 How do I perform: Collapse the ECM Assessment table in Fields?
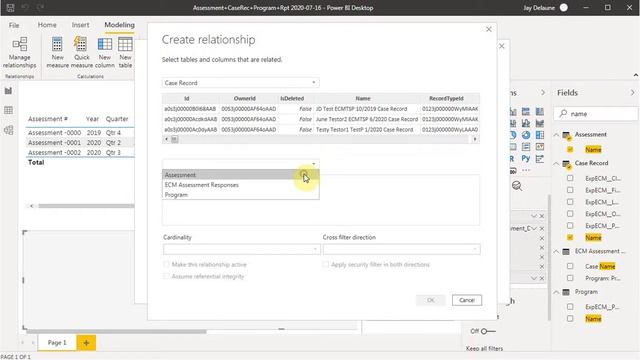[556, 251]
